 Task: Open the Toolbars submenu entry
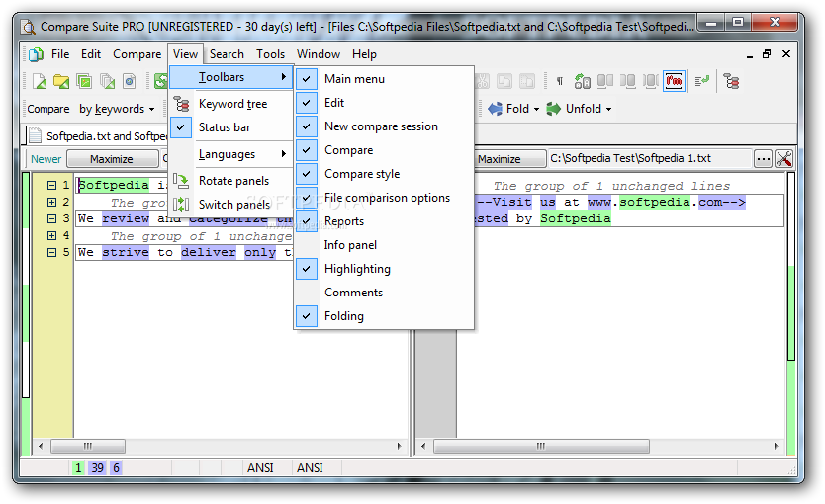(231, 77)
